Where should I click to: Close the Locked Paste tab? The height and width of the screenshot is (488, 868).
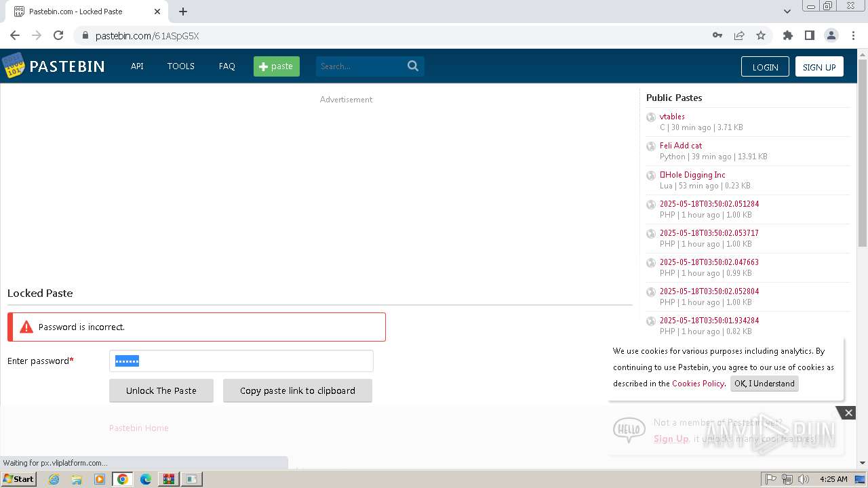coord(157,12)
